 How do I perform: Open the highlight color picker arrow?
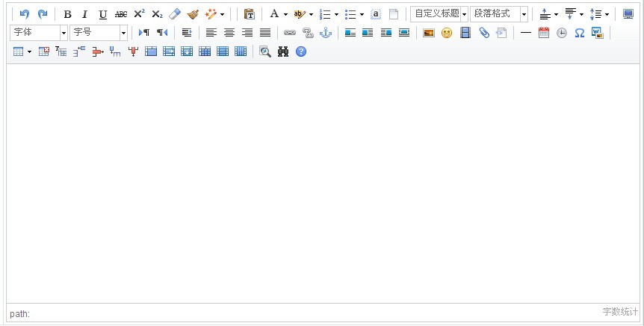pyautogui.click(x=311, y=15)
